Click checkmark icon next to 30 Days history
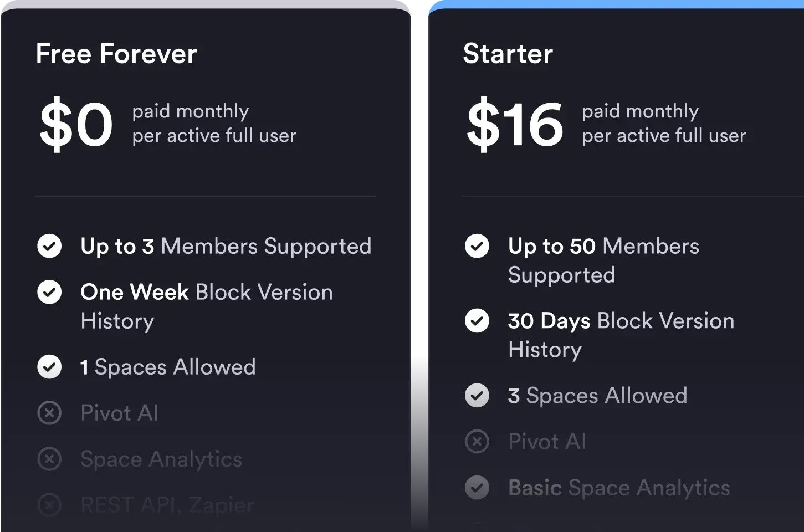This screenshot has width=804, height=532. pyautogui.click(x=477, y=321)
